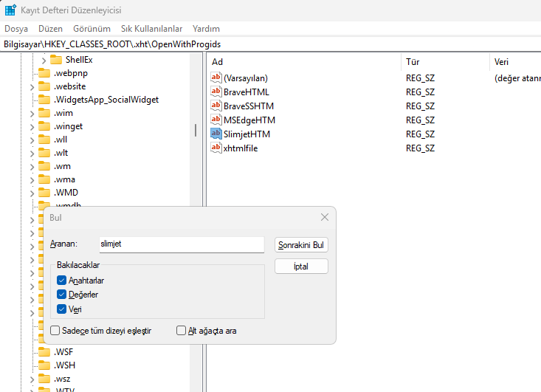
Task: Expand the .wsz tree node
Action: click(x=32, y=379)
